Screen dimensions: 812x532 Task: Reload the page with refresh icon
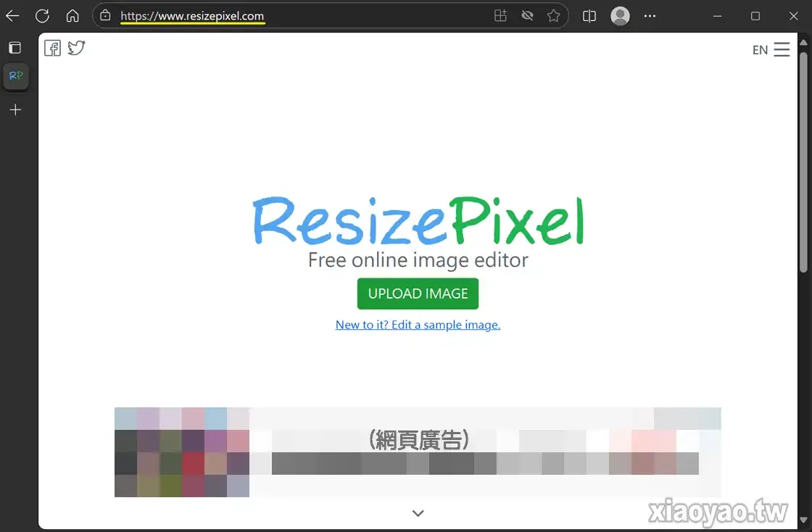[43, 16]
